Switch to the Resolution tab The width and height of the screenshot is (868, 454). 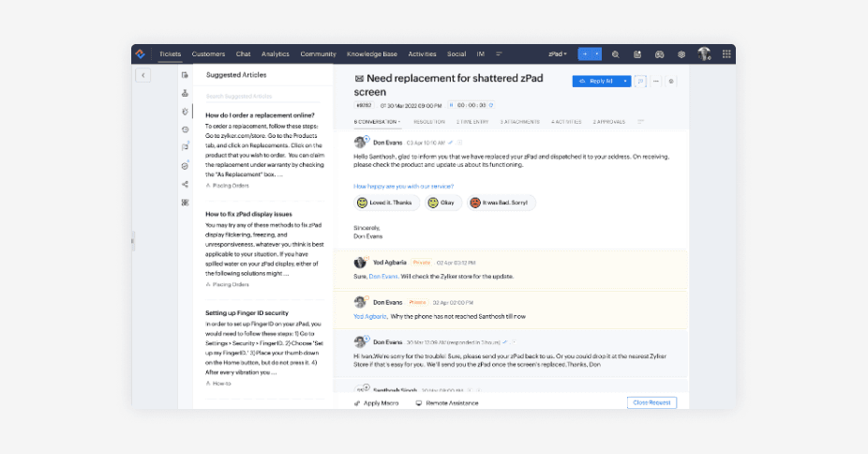coord(429,122)
